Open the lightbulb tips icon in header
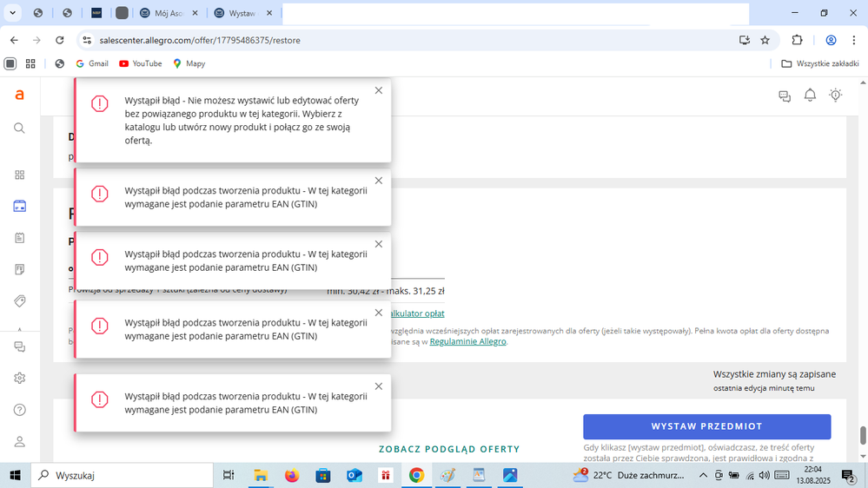The image size is (868, 488). (835, 96)
